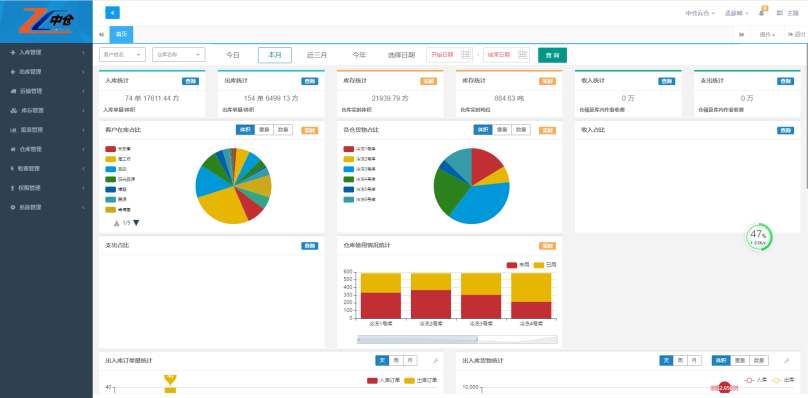Image resolution: width=808 pixels, height=398 pixels.
Task: Open the user name dropdown in header
Action: click(x=736, y=13)
